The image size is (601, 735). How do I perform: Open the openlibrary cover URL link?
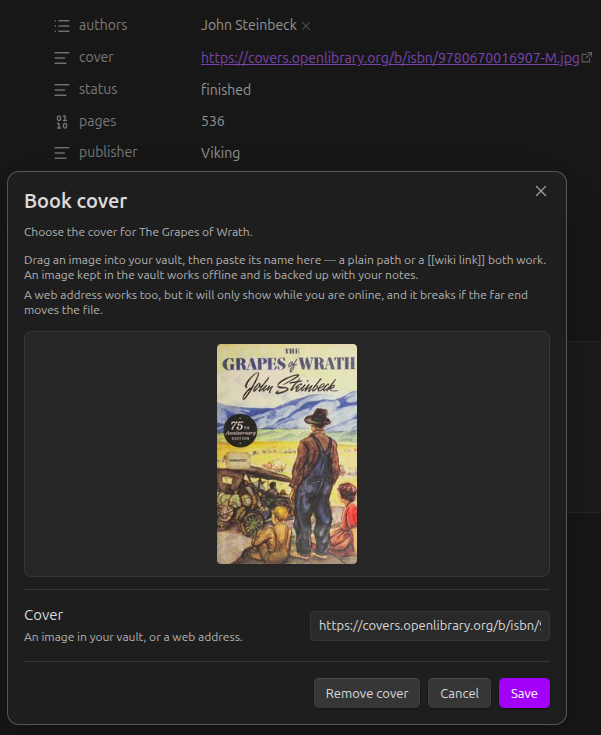coord(390,58)
